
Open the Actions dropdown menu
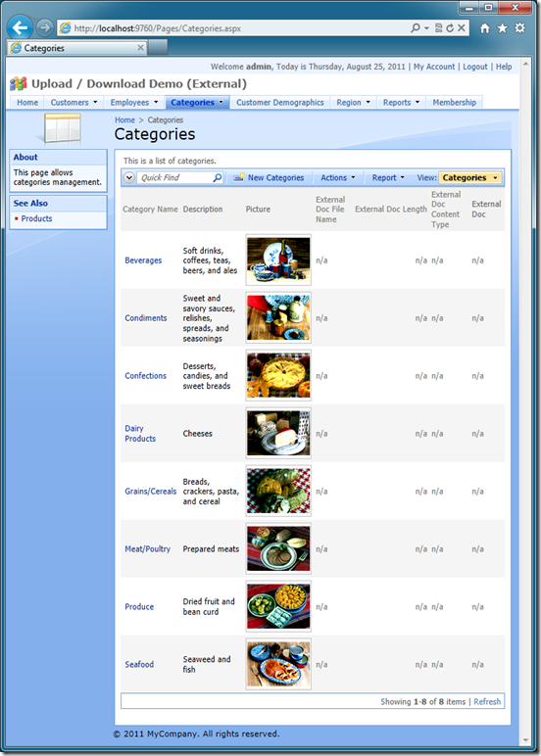[338, 178]
